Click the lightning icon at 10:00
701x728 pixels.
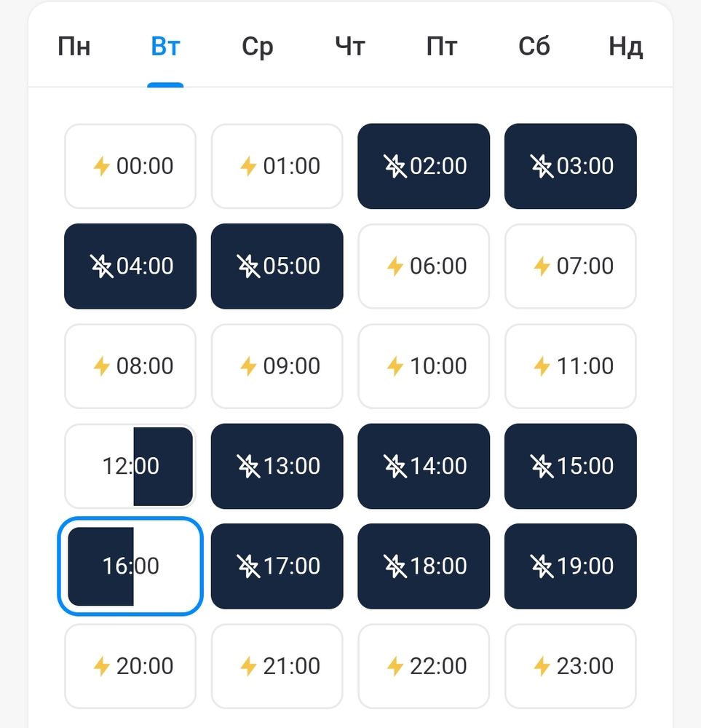pos(395,366)
